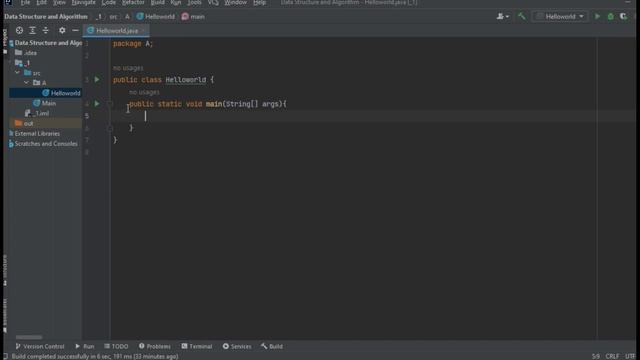Open the Problems tool window
This screenshot has height=360, width=640.
[155, 346]
